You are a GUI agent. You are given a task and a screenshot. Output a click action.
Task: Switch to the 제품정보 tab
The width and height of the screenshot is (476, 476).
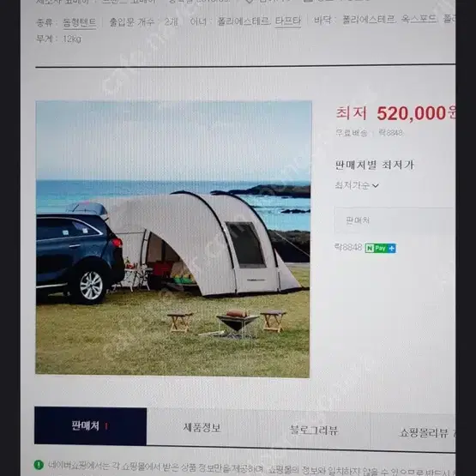[202, 428]
